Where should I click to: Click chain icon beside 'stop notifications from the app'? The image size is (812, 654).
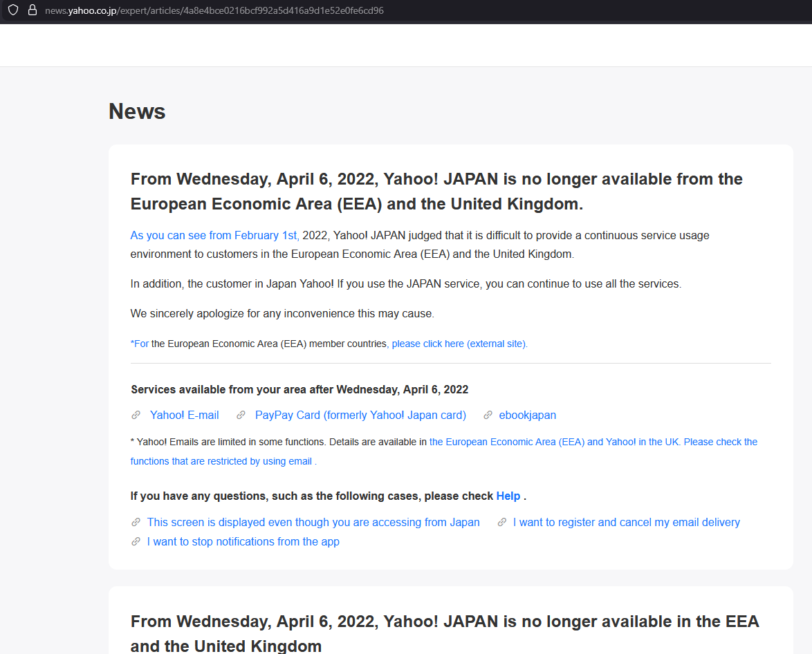(x=136, y=541)
